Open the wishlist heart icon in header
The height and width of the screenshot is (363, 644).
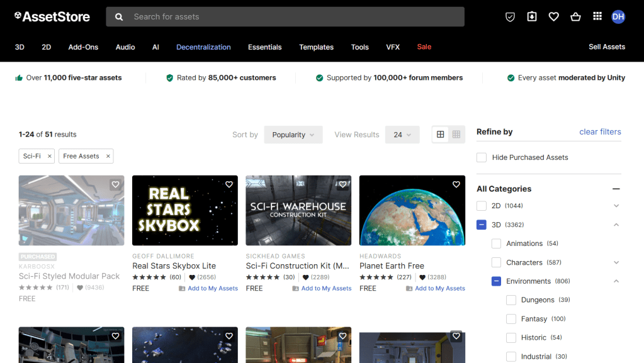(x=554, y=17)
